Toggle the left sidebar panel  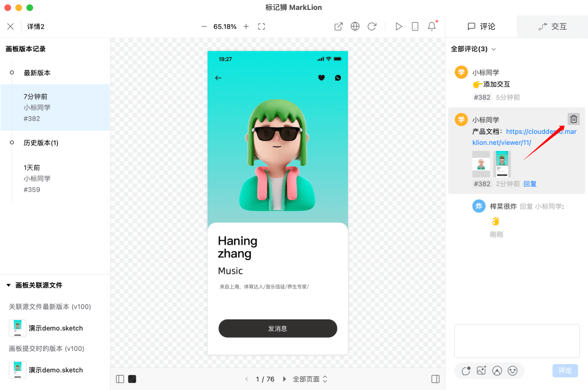click(x=120, y=379)
